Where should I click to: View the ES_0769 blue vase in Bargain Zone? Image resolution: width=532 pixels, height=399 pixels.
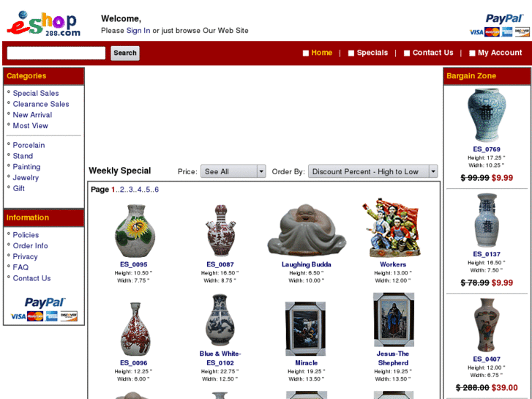click(x=487, y=115)
